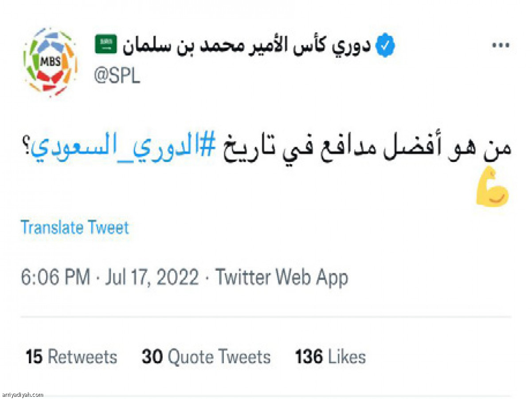Click the 6:06 PM timestamp
The image size is (532, 399).
(55, 277)
